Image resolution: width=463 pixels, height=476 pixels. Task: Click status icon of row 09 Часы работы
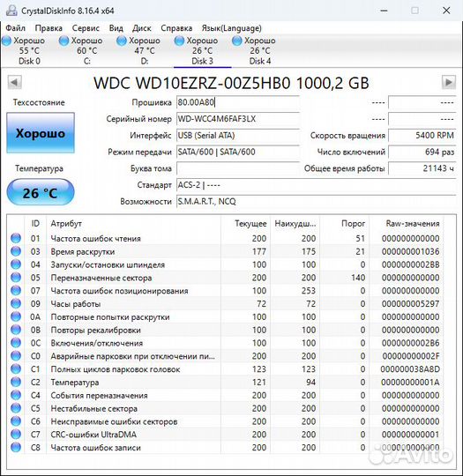coord(16,303)
